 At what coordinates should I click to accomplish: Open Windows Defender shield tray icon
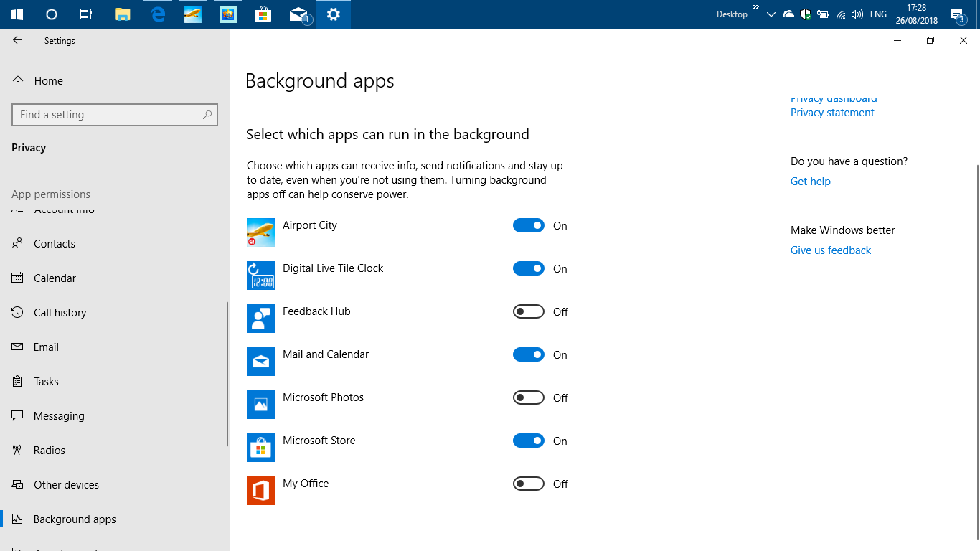point(806,14)
